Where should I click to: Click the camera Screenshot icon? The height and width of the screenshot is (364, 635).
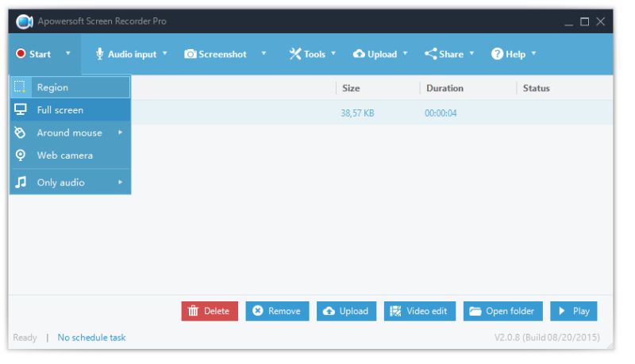click(x=190, y=54)
